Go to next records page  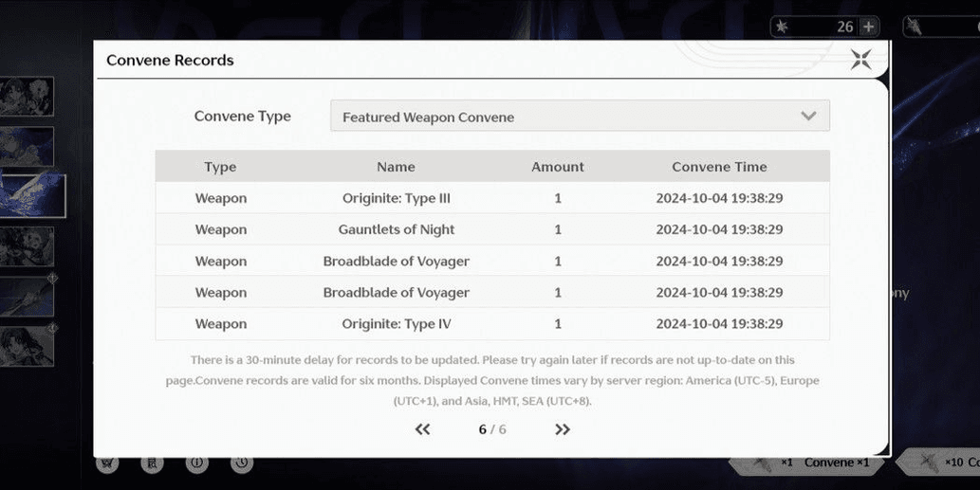pos(563,429)
